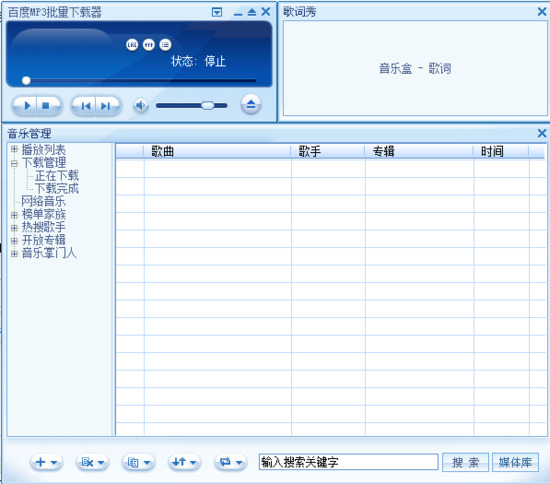Image resolution: width=550 pixels, height=484 pixels.
Task: Open the delete items dropdown button
Action: pos(92,462)
